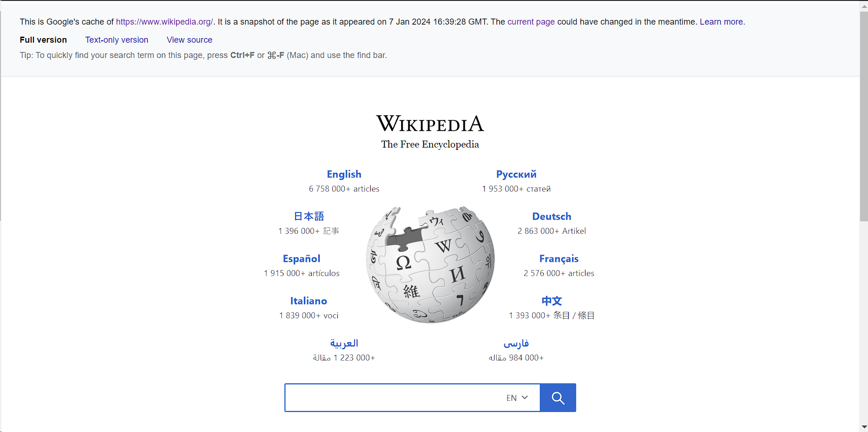Image resolution: width=868 pixels, height=432 pixels.
Task: Switch to the Text-only version
Action: click(x=116, y=40)
